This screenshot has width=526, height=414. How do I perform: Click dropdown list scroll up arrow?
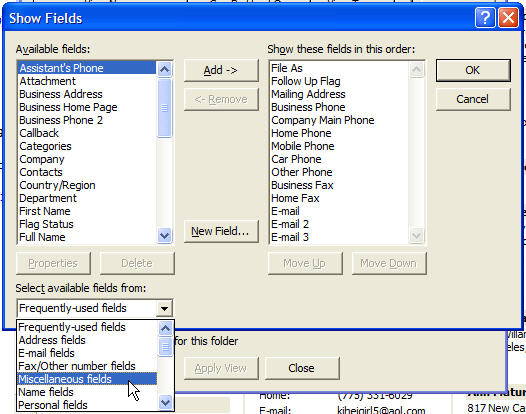click(x=165, y=328)
